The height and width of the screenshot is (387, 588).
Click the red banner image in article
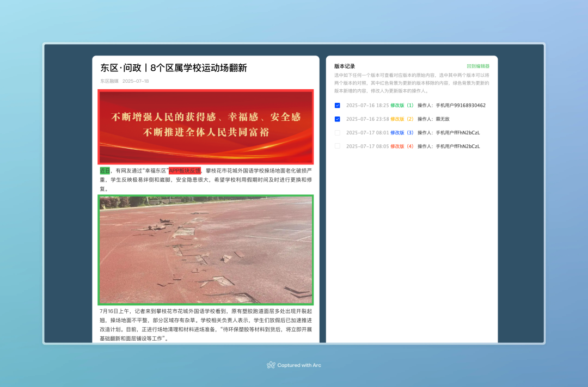coord(205,127)
